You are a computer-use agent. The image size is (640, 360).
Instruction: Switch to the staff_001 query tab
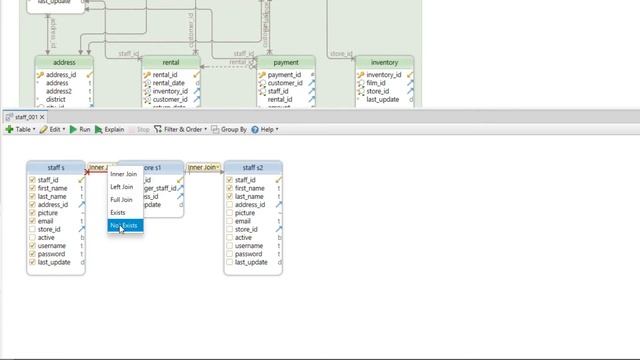[x=25, y=117]
